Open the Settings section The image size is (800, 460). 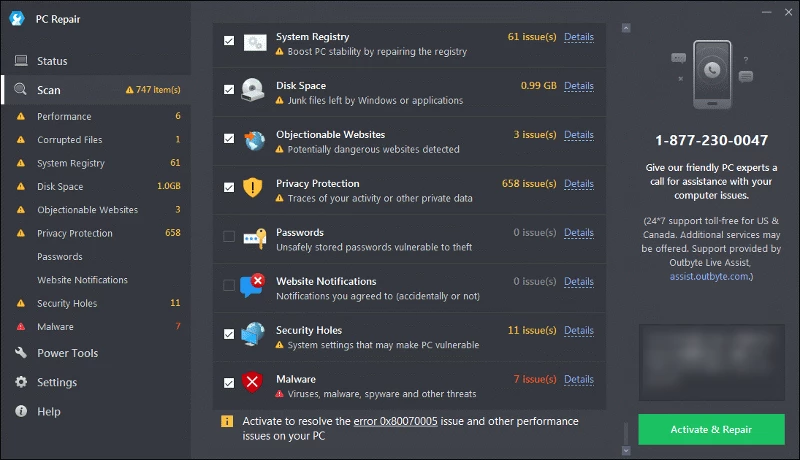click(96, 382)
